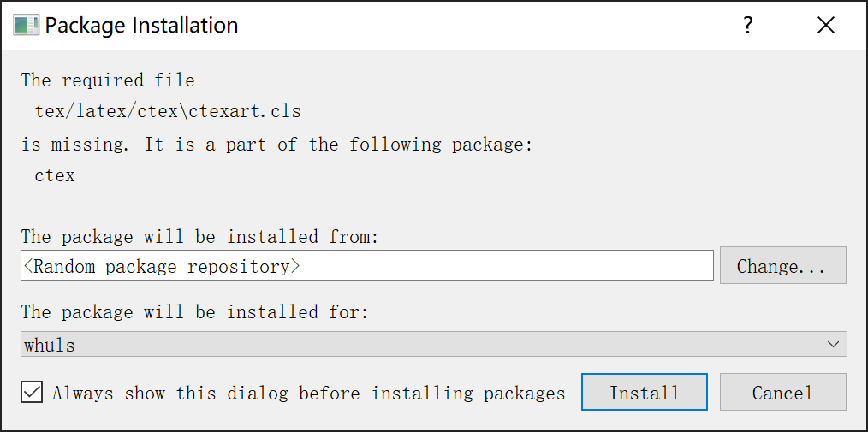868x432 pixels.
Task: Click the question mark help button
Action: click(x=747, y=25)
